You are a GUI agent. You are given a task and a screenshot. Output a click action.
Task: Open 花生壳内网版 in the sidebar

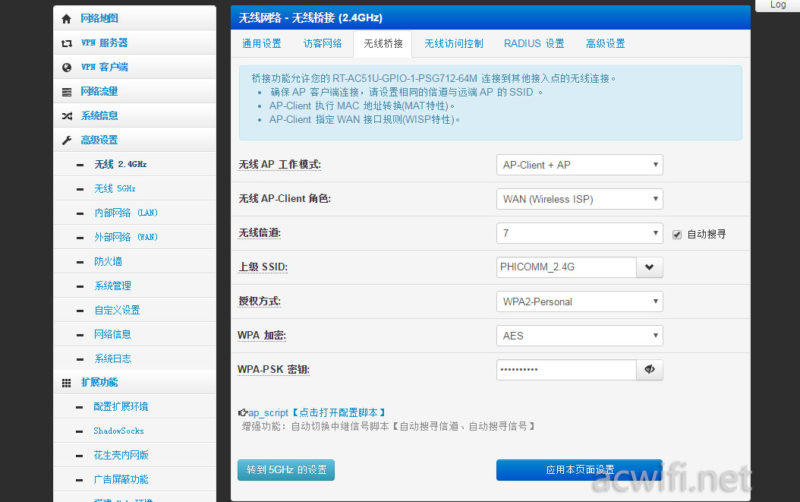135,455
